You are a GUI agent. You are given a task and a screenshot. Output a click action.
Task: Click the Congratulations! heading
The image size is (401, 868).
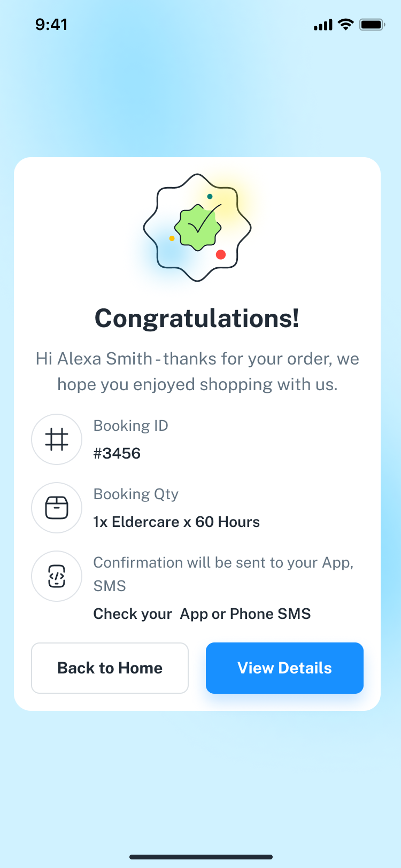(x=197, y=319)
